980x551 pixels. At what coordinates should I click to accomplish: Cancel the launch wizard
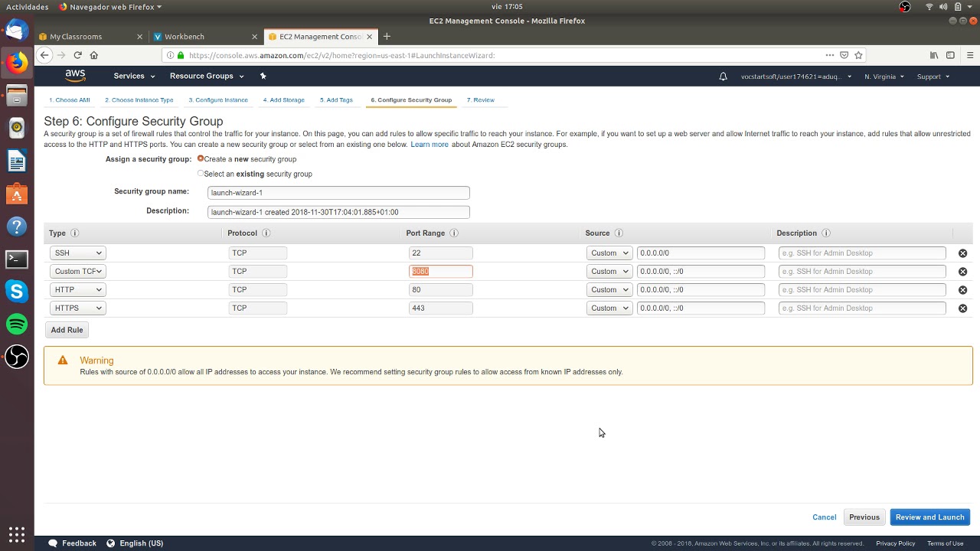pos(825,517)
